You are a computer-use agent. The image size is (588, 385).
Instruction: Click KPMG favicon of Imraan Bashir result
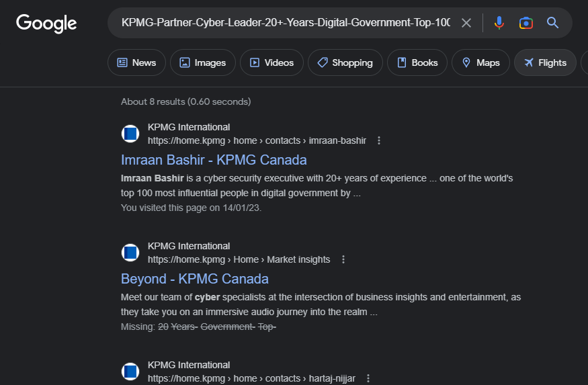130,134
